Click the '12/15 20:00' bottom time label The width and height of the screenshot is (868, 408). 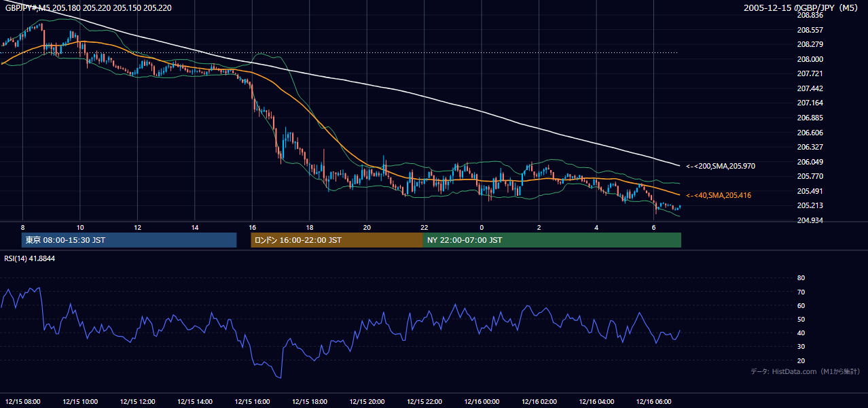pyautogui.click(x=367, y=401)
